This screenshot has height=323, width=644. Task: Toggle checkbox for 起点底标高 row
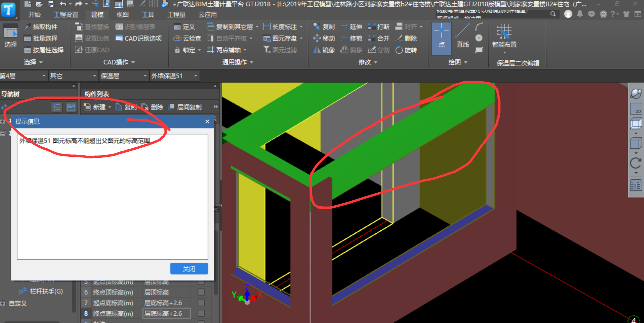(x=201, y=303)
